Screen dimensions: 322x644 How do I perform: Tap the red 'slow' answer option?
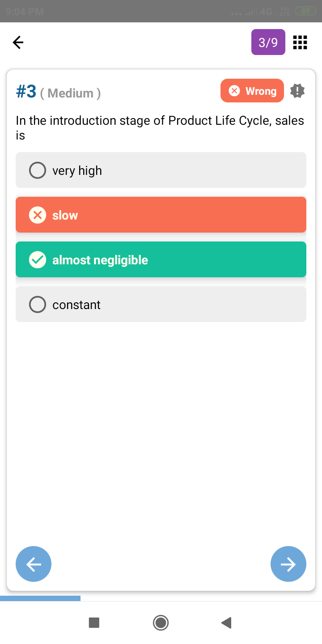click(x=161, y=215)
